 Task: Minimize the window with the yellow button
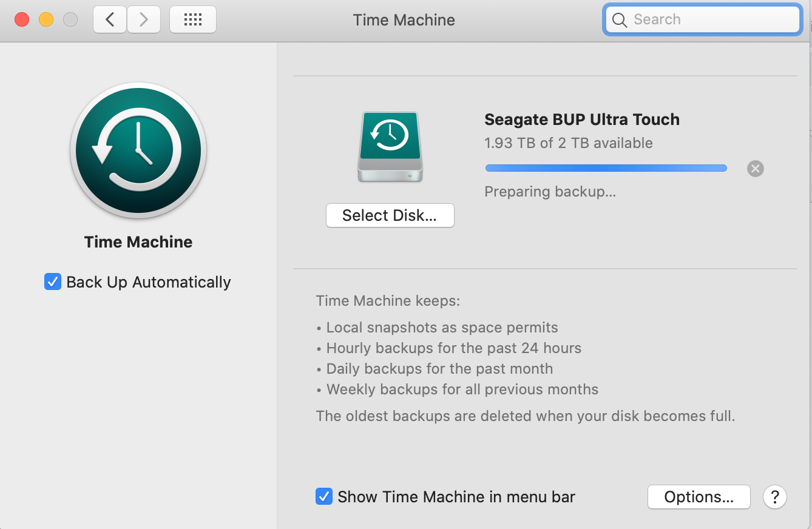click(46, 20)
